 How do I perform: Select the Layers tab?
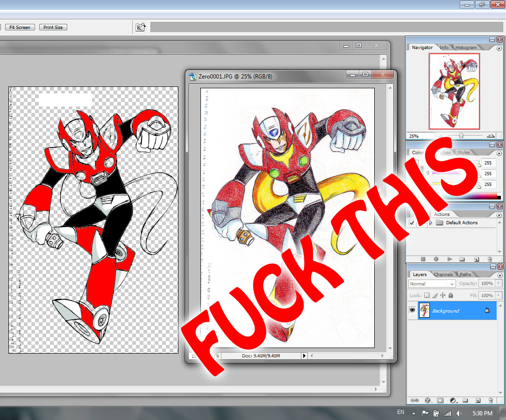(420, 275)
